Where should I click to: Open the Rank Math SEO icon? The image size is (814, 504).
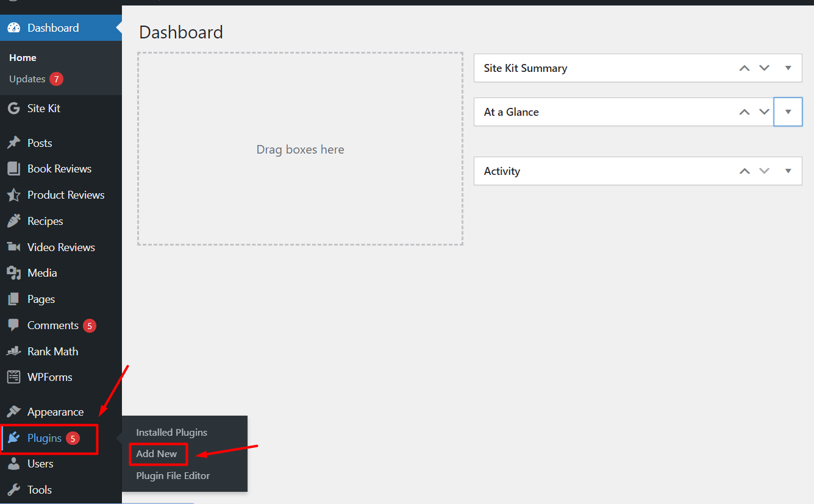[13, 350]
